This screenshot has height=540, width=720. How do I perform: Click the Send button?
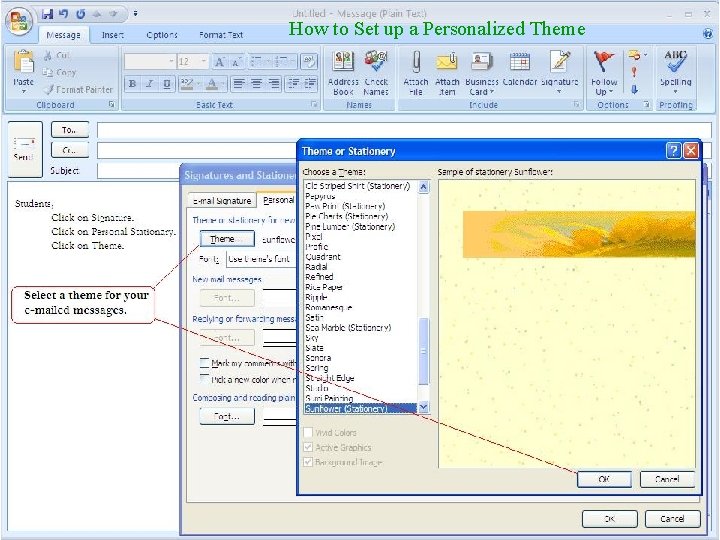click(25, 149)
